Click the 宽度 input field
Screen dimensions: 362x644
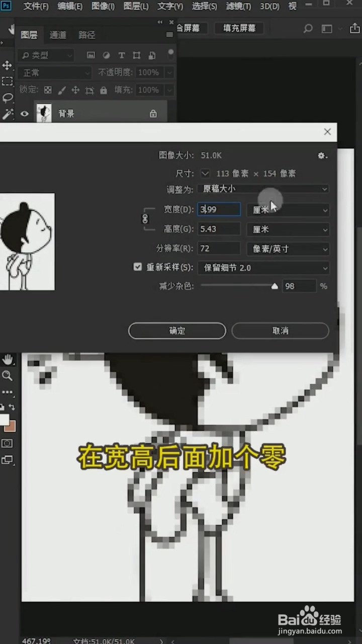[219, 209]
